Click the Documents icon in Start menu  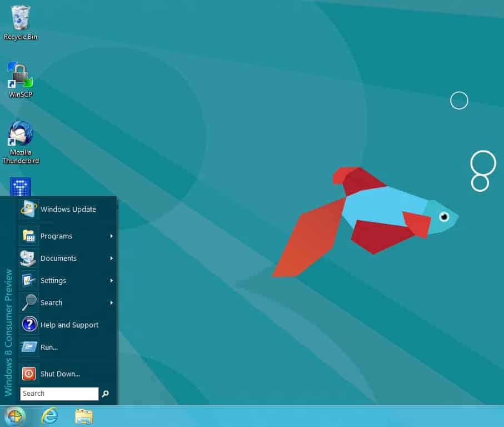(28, 259)
